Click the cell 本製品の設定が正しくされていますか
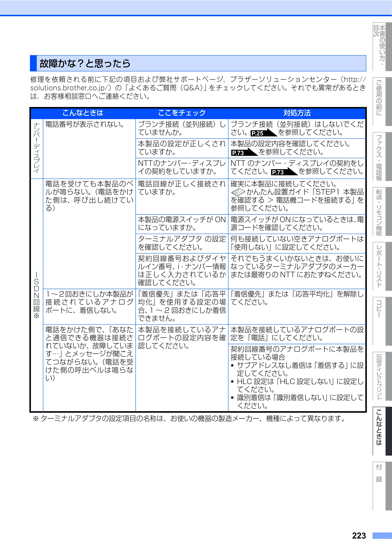 click(x=182, y=148)
